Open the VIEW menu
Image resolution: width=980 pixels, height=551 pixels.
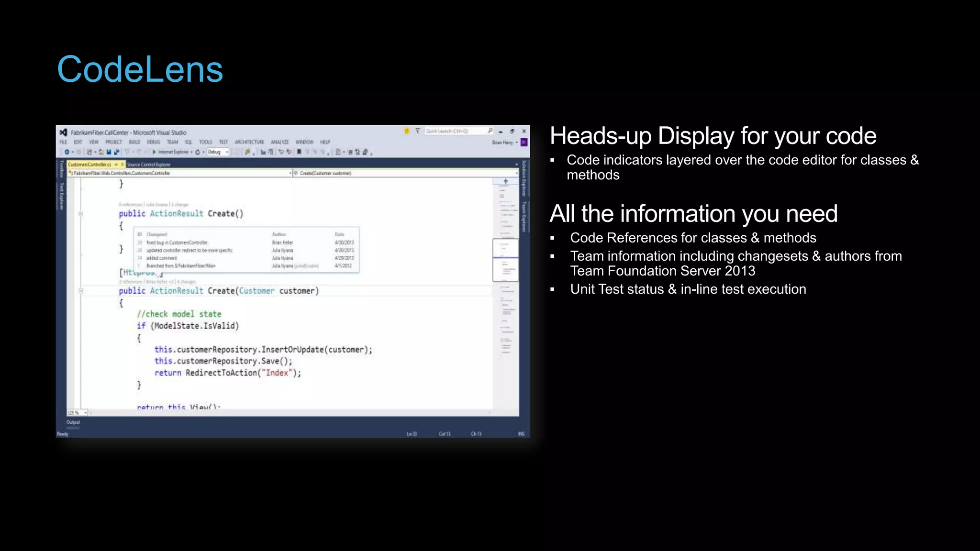(x=94, y=142)
